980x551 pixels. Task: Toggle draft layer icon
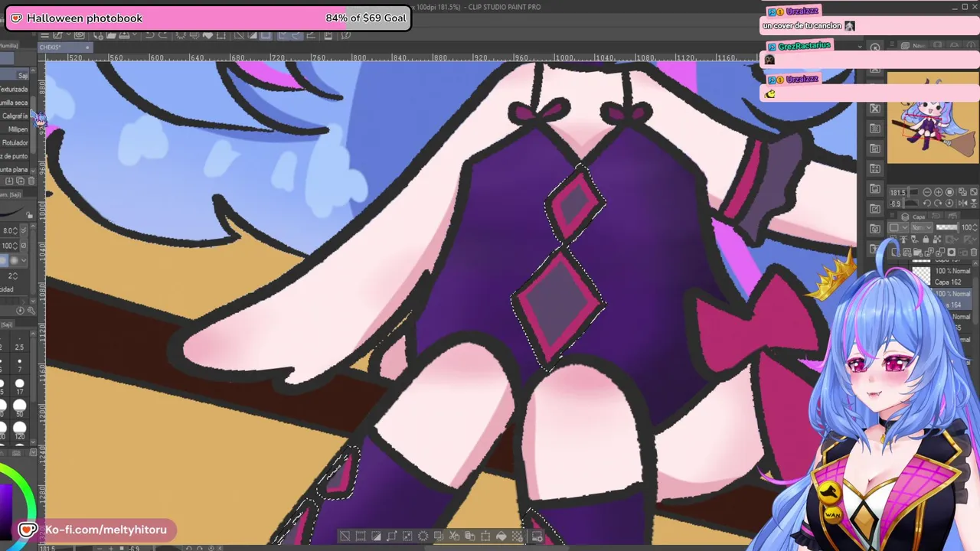[x=914, y=239]
